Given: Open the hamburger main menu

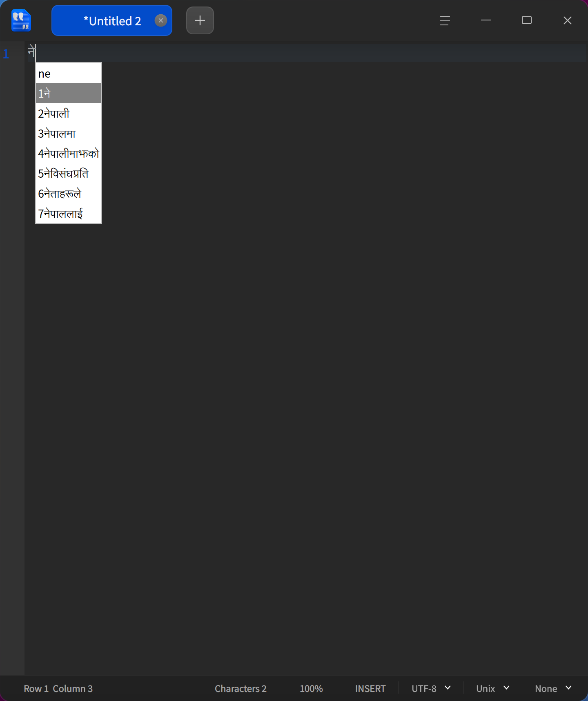Looking at the screenshot, I should pyautogui.click(x=445, y=20).
